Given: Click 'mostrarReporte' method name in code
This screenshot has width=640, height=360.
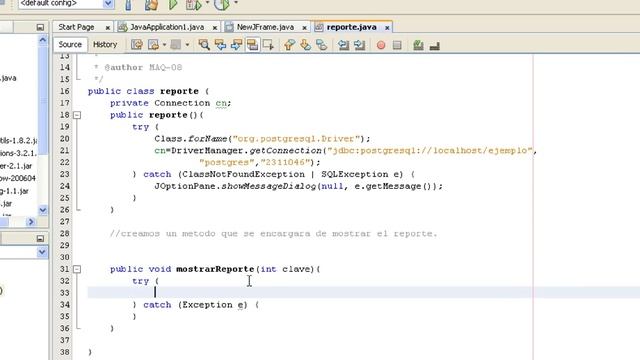Looking at the screenshot, I should (x=215, y=269).
